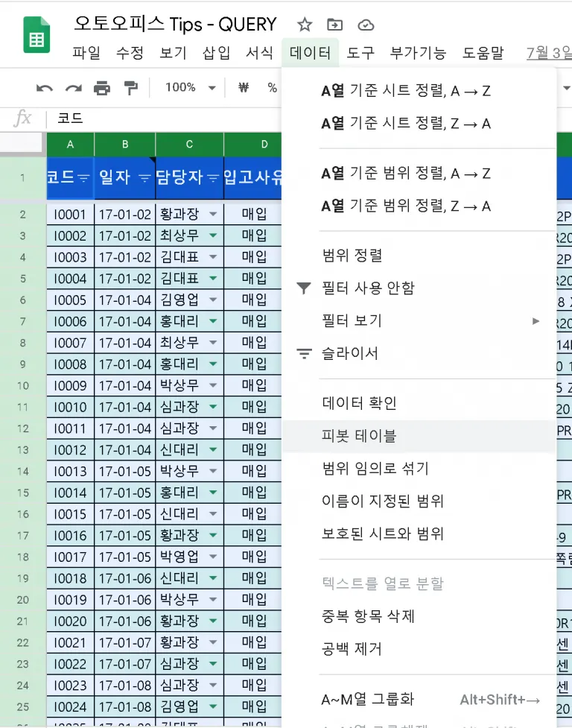Viewport: 572px width, 728px height.
Task: Open dropdown arrow beside 박영업 in row 18
Action: 213,556
